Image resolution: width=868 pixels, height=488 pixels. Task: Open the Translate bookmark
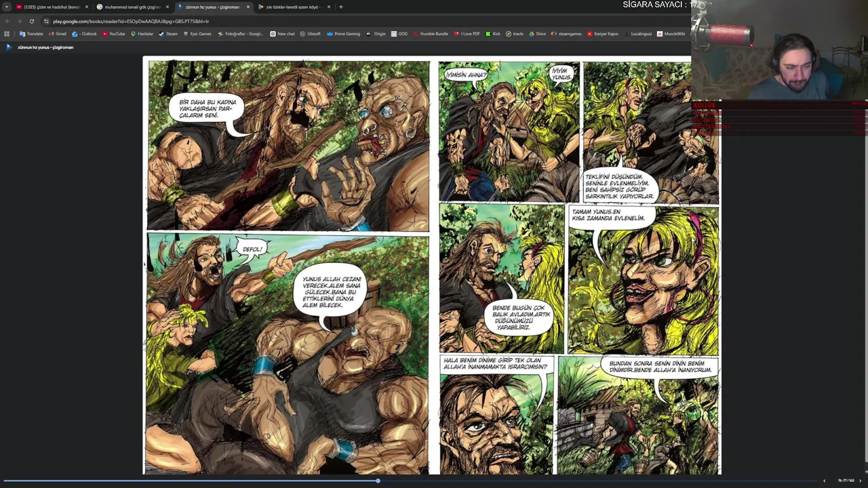tap(31, 34)
